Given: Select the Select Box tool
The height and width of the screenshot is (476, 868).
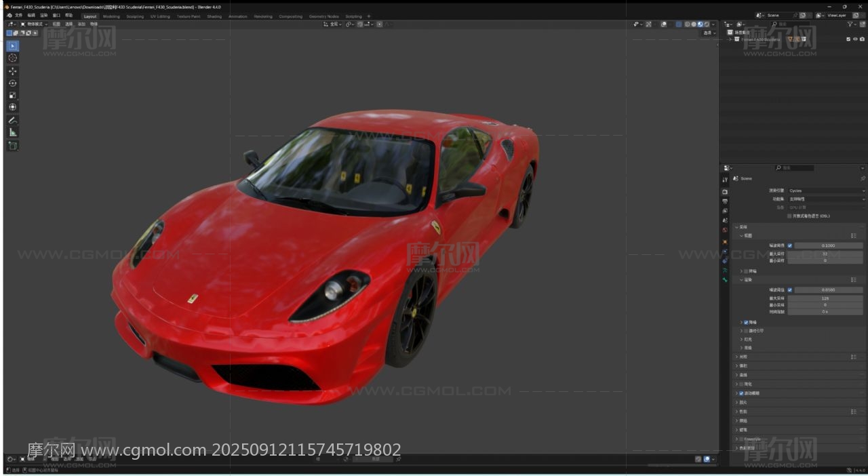Looking at the screenshot, I should (x=13, y=46).
